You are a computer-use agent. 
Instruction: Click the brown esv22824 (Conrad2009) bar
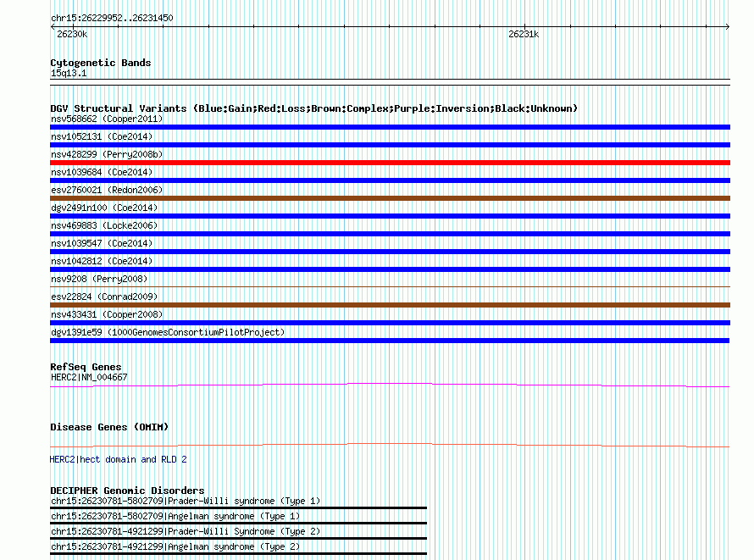[x=390, y=305]
